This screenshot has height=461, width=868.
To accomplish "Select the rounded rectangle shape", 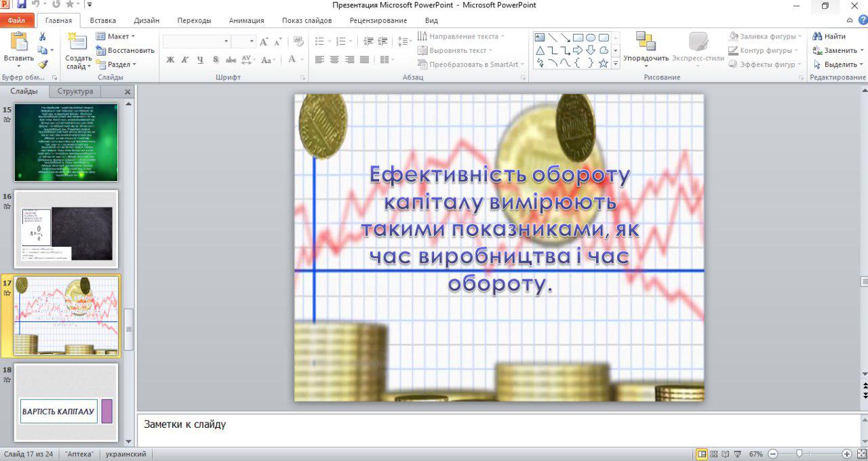I will [x=604, y=37].
